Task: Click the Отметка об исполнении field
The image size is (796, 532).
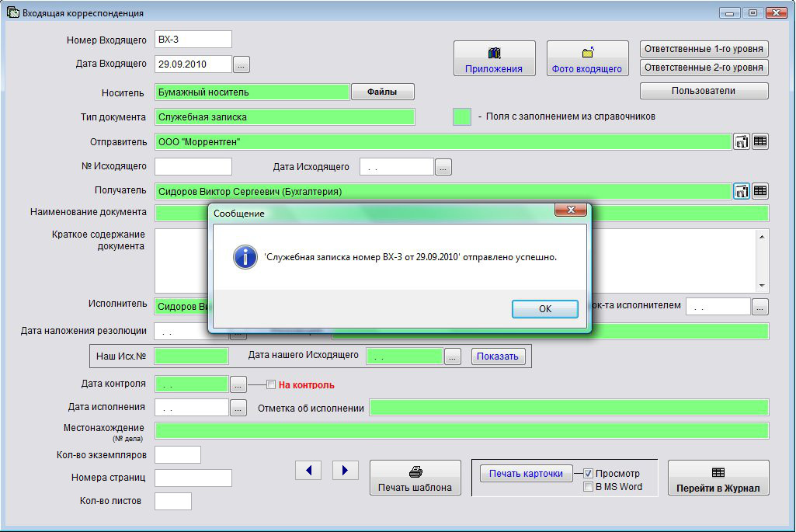Action: (x=569, y=408)
